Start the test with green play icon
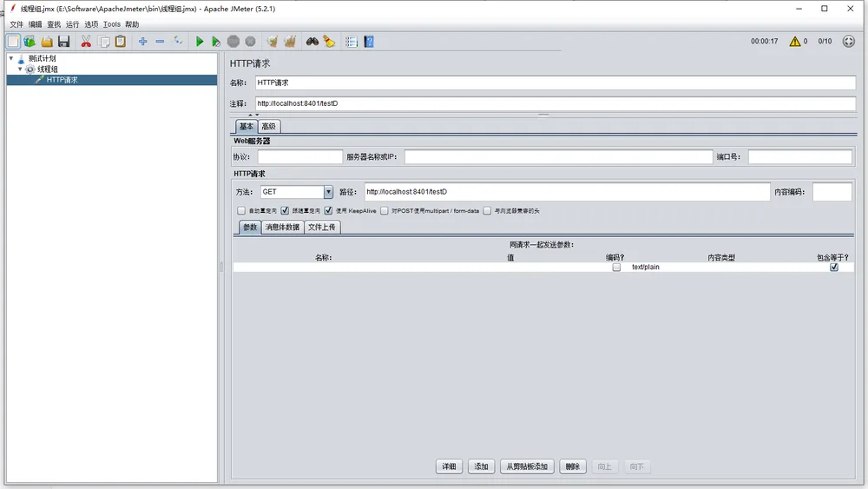Image resolution: width=868 pixels, height=489 pixels. 200,42
